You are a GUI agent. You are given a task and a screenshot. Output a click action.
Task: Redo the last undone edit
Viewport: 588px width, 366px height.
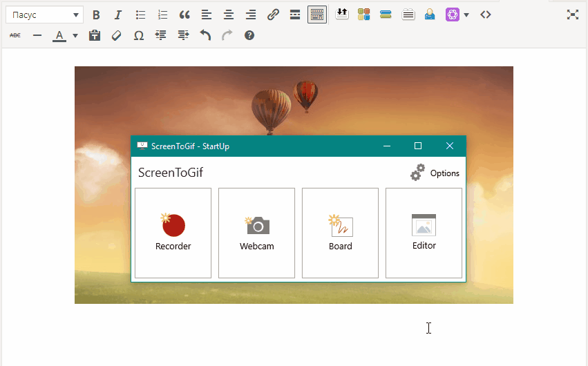coord(227,36)
